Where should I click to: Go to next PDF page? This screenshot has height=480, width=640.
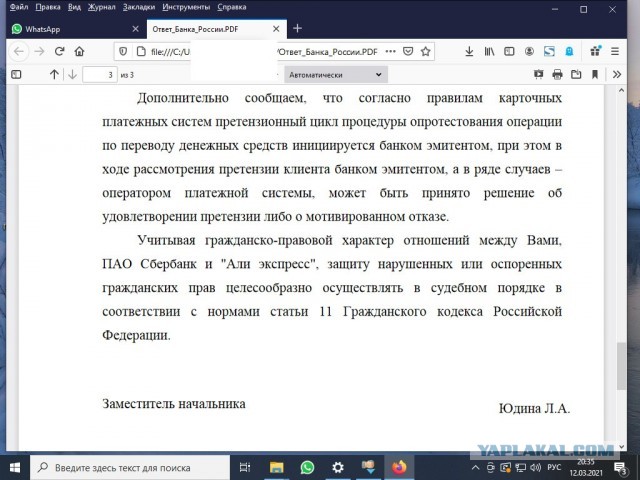coord(72,75)
